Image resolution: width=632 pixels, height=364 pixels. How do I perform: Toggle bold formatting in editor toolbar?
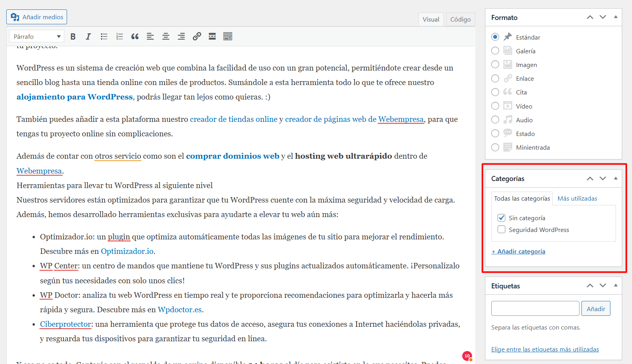(x=73, y=36)
